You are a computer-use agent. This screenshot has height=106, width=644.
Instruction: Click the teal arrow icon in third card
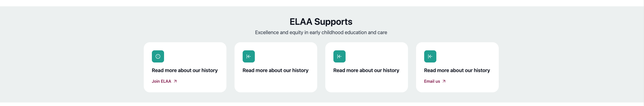pyautogui.click(x=339, y=56)
